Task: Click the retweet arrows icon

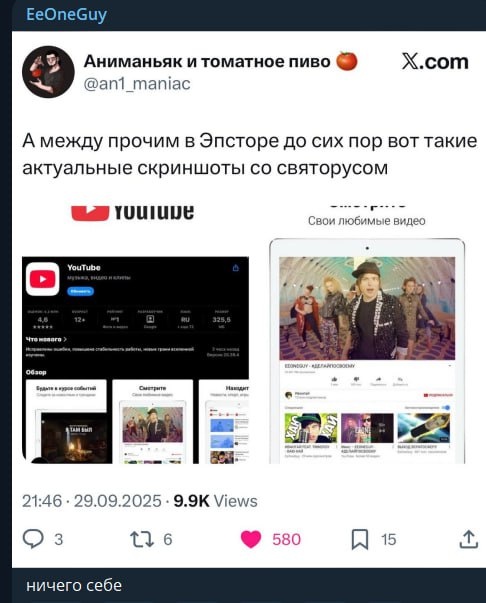Action: pyautogui.click(x=142, y=539)
